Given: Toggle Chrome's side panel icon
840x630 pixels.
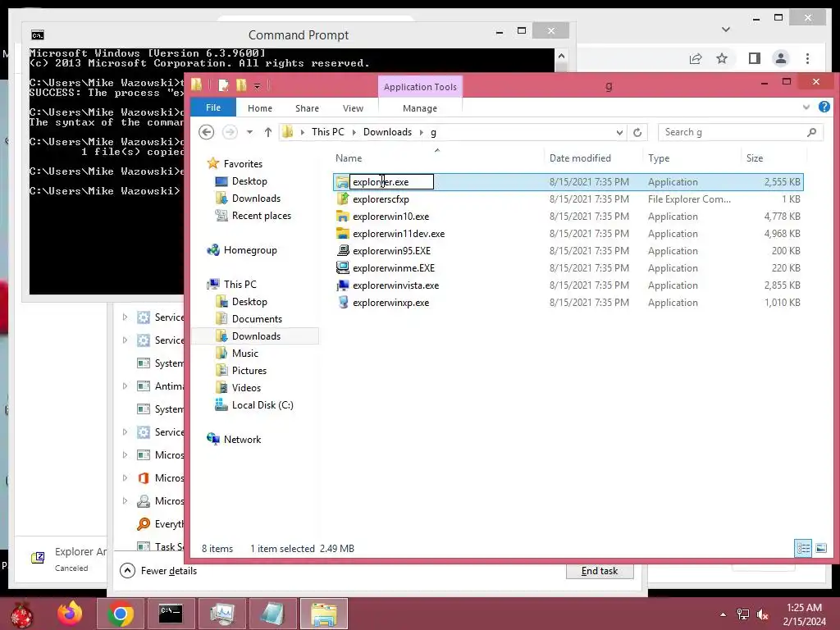Looking at the screenshot, I should (755, 58).
